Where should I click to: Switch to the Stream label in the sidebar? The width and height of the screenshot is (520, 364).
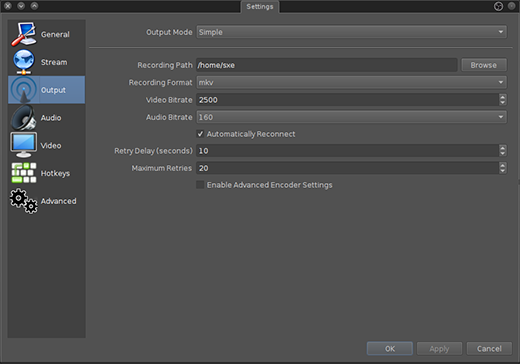point(54,62)
